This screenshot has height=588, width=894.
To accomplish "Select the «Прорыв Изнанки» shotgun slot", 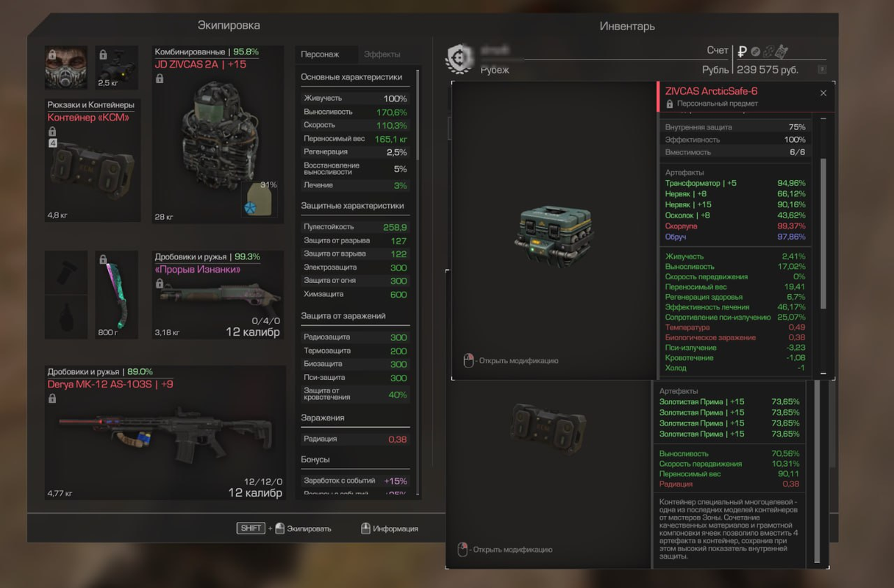I will pyautogui.click(x=218, y=295).
